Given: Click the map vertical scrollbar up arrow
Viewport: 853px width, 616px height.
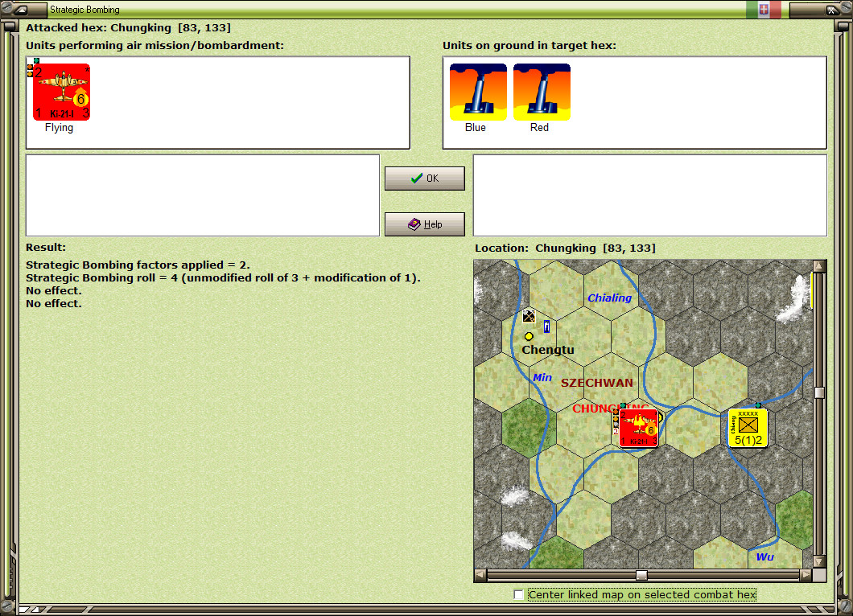Looking at the screenshot, I should 819,266.
